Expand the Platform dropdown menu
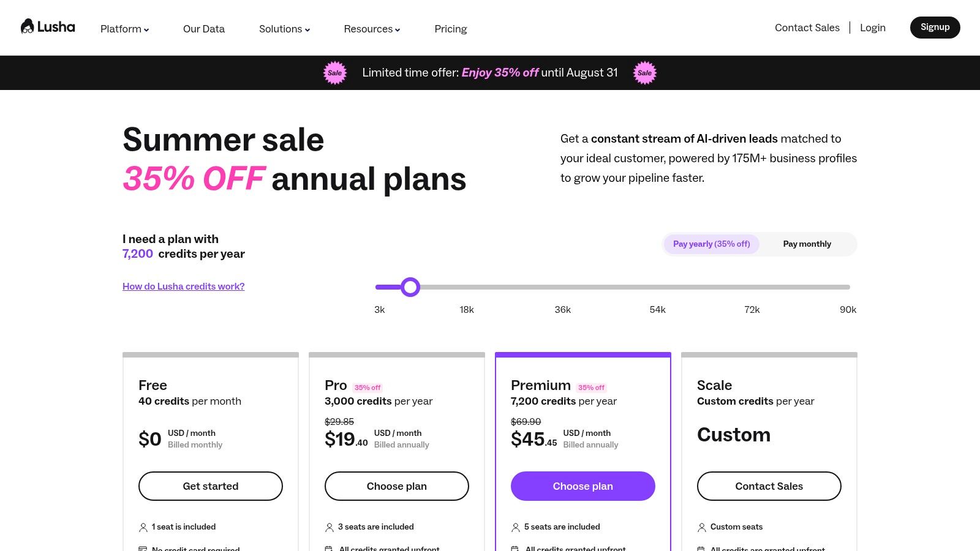Screen dimensions: 980x551 (125, 29)
